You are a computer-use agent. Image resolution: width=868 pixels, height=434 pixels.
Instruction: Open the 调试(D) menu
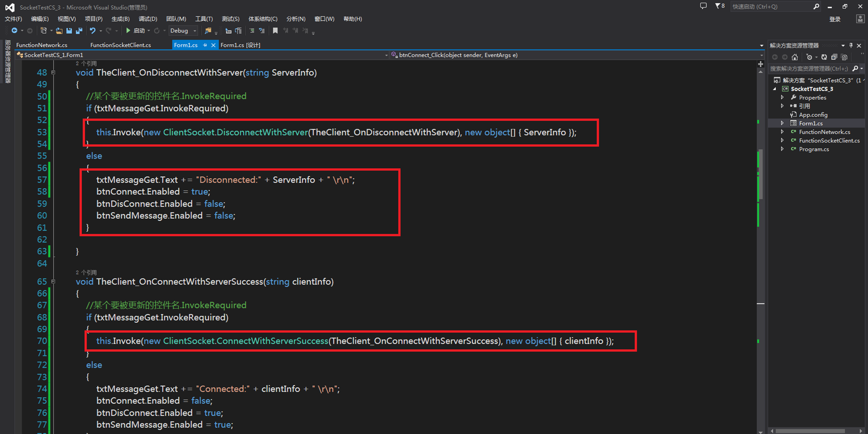click(147, 19)
